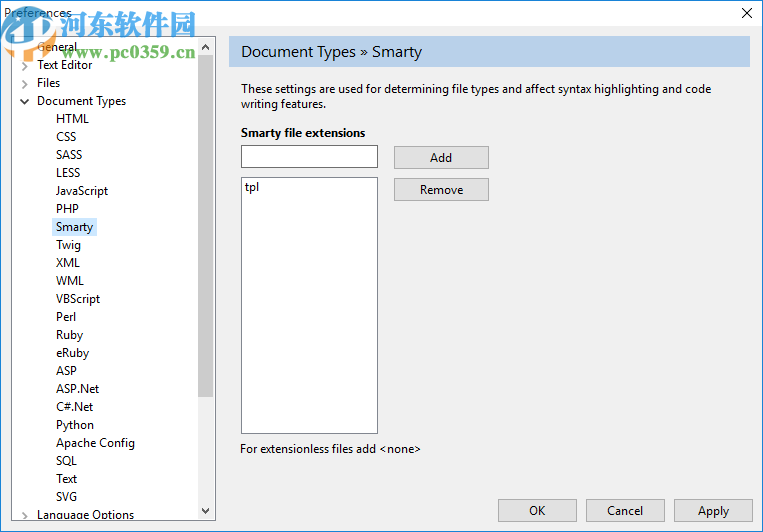Image resolution: width=763 pixels, height=532 pixels.
Task: Collapse the Document Types tree node
Action: point(25,101)
